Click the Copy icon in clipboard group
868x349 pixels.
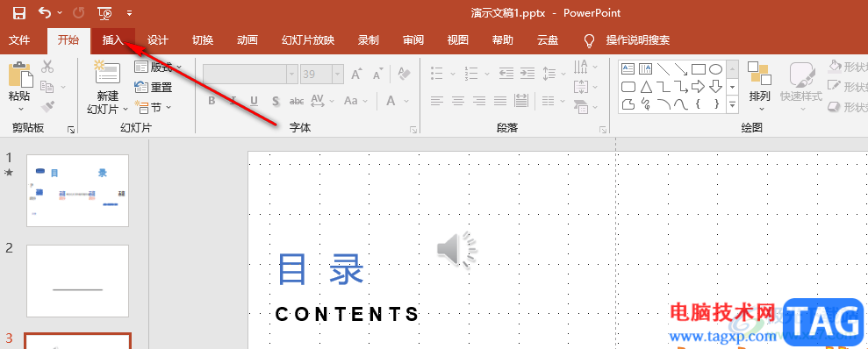click(x=47, y=87)
